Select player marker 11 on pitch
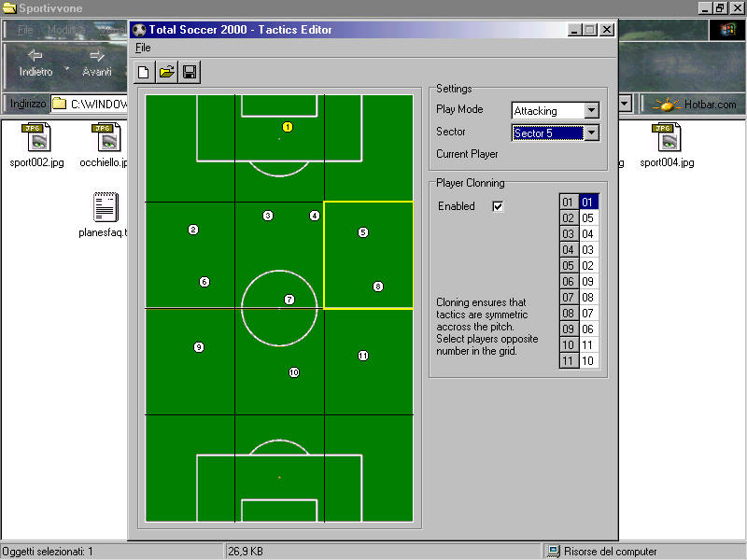747x560 pixels. (363, 356)
